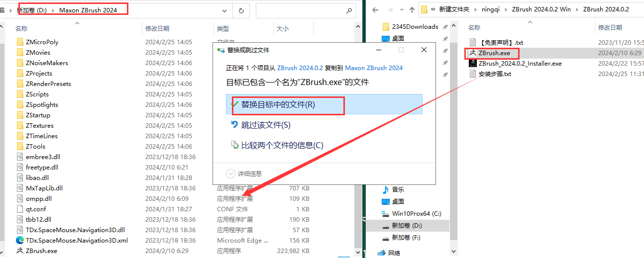Select TDx.SpaceMouse.Navigation3D.dll file
The height and width of the screenshot is (258, 644).
(x=75, y=230)
